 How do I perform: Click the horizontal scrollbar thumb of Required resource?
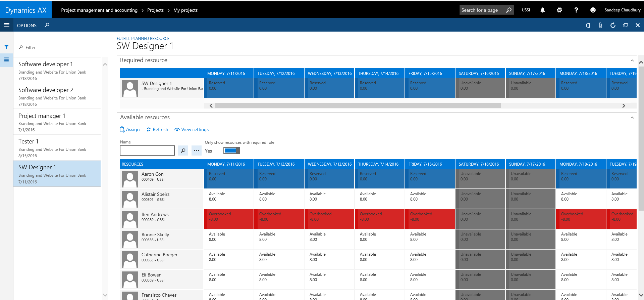click(x=358, y=105)
